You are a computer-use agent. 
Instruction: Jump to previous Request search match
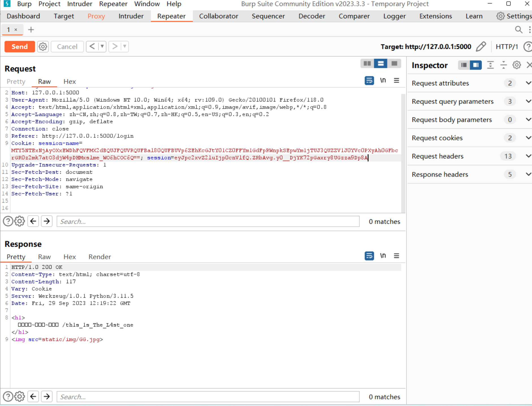[x=33, y=221]
